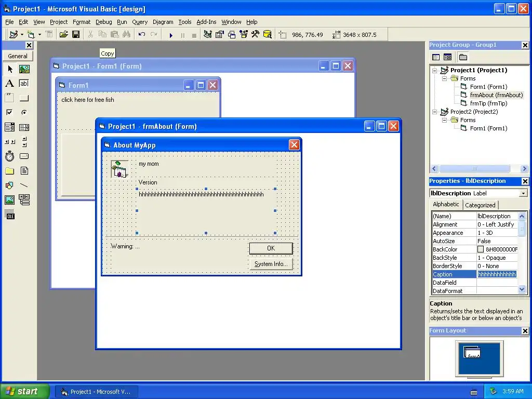Screen dimensions: 532x399
Task: Open the Add-Ins menu
Action: (206, 22)
